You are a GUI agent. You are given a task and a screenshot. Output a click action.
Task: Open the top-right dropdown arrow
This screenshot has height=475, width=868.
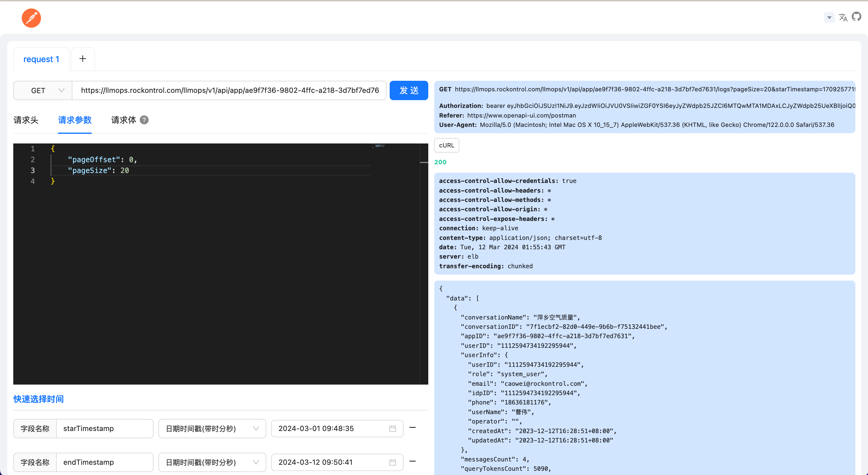(829, 17)
